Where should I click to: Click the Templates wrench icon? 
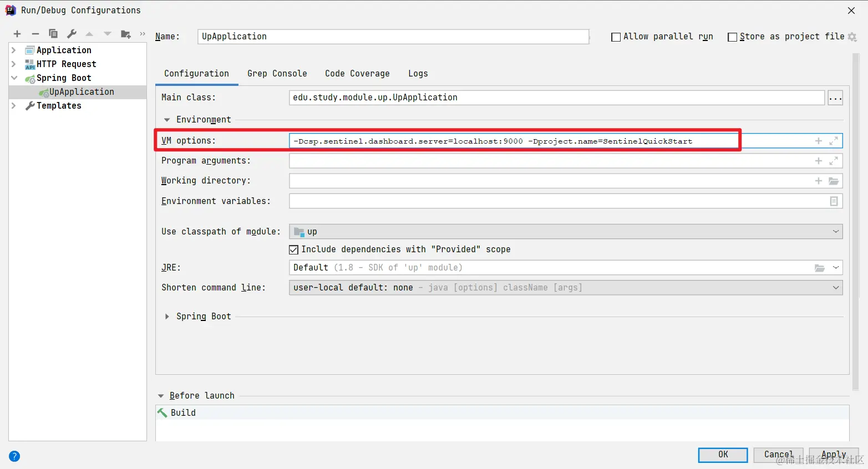(x=30, y=106)
